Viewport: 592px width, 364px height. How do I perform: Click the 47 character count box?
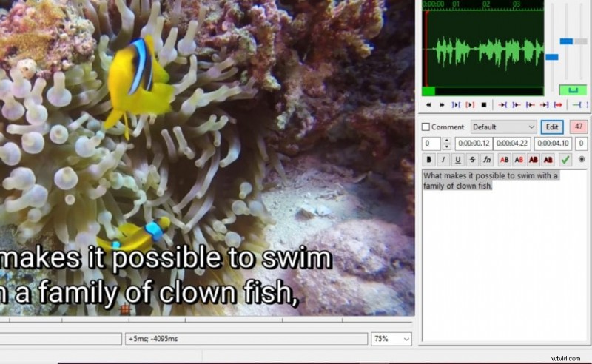coord(579,127)
